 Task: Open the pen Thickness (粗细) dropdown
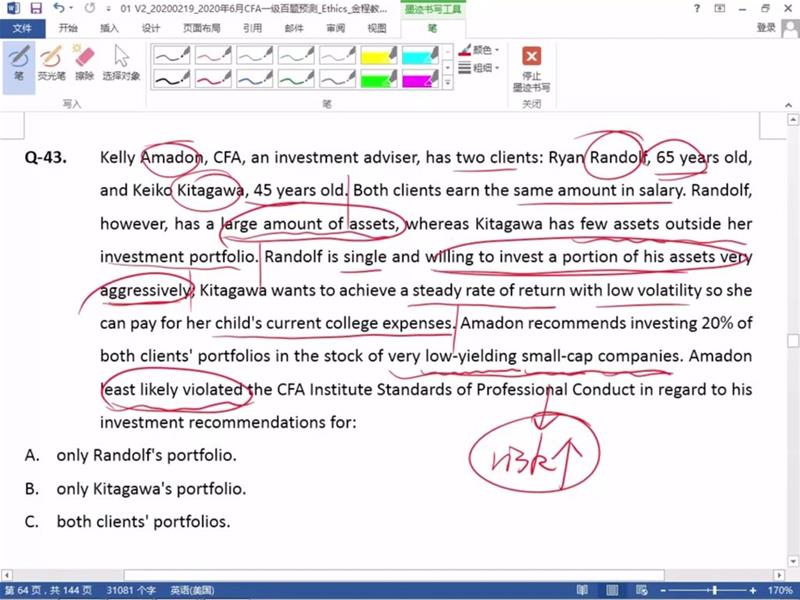[x=481, y=68]
